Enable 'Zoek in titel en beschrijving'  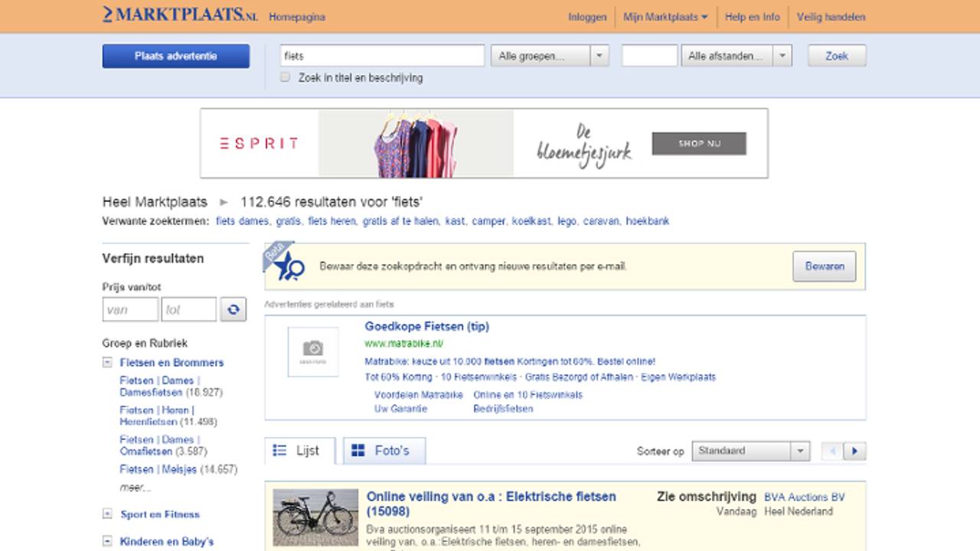285,77
